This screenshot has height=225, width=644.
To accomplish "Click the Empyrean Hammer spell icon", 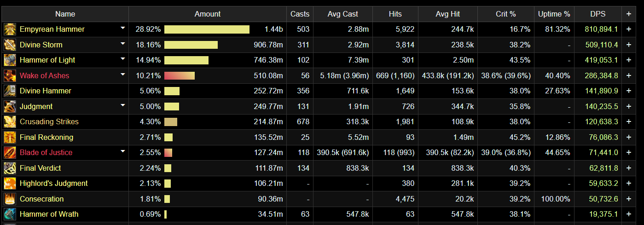I will [x=10, y=29].
